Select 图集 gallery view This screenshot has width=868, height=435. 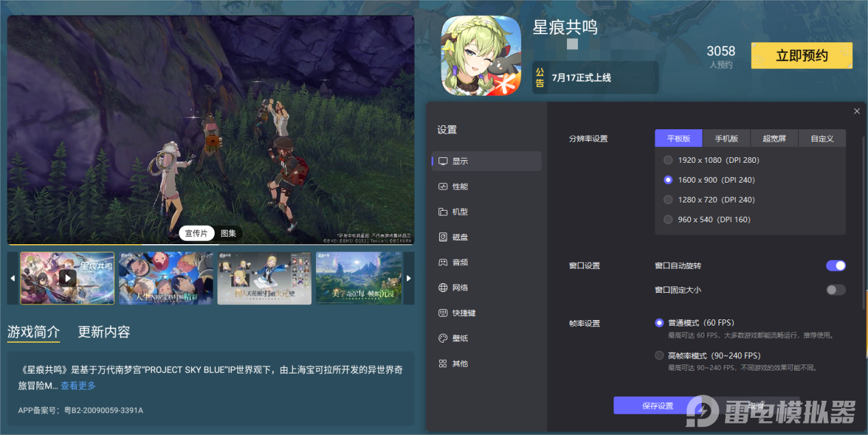tap(228, 233)
